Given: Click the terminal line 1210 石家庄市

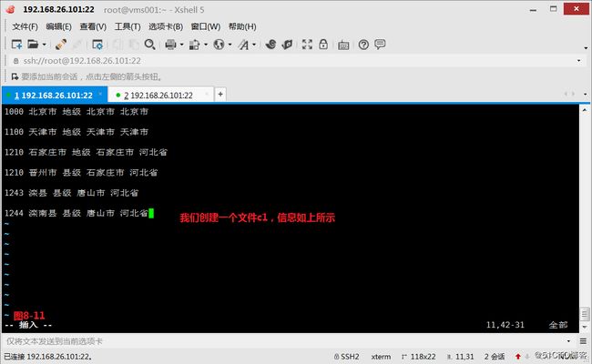Looking at the screenshot, I should 87,152.
